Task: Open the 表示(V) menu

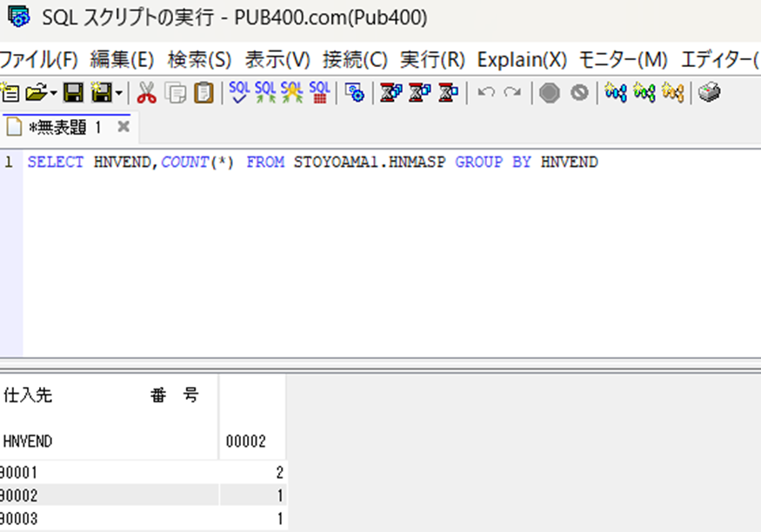Action: tap(277, 60)
